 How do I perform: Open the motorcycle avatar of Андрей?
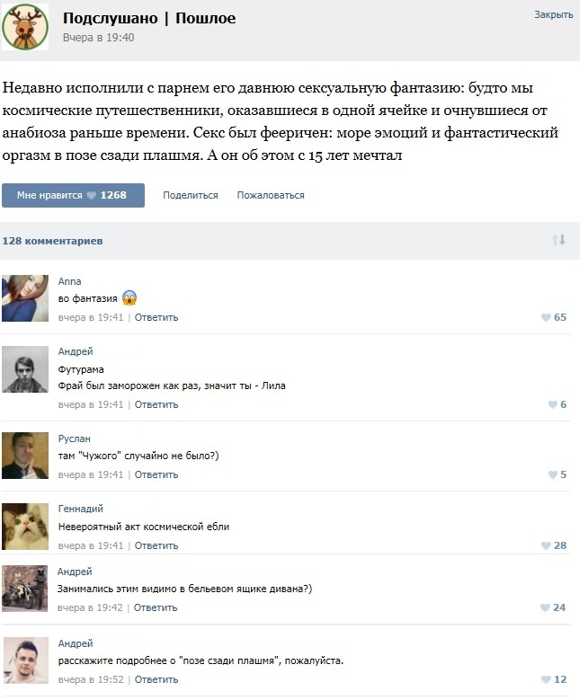tap(24, 589)
